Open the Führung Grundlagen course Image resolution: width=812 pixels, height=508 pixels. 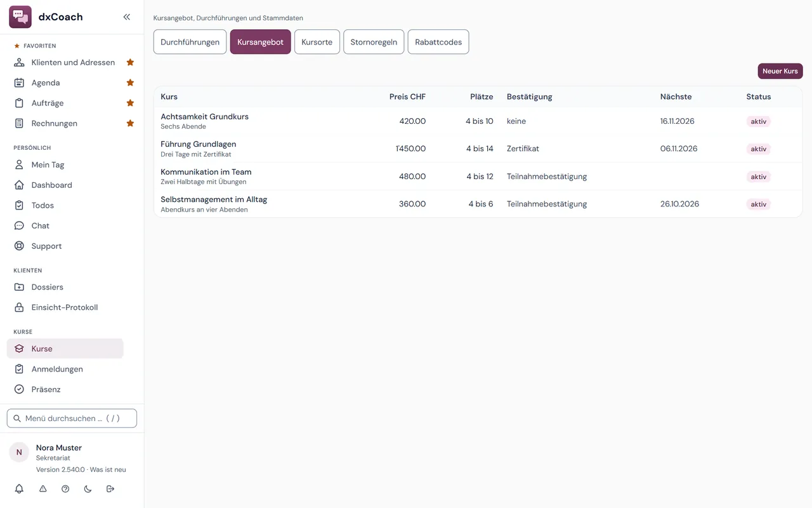(478, 149)
